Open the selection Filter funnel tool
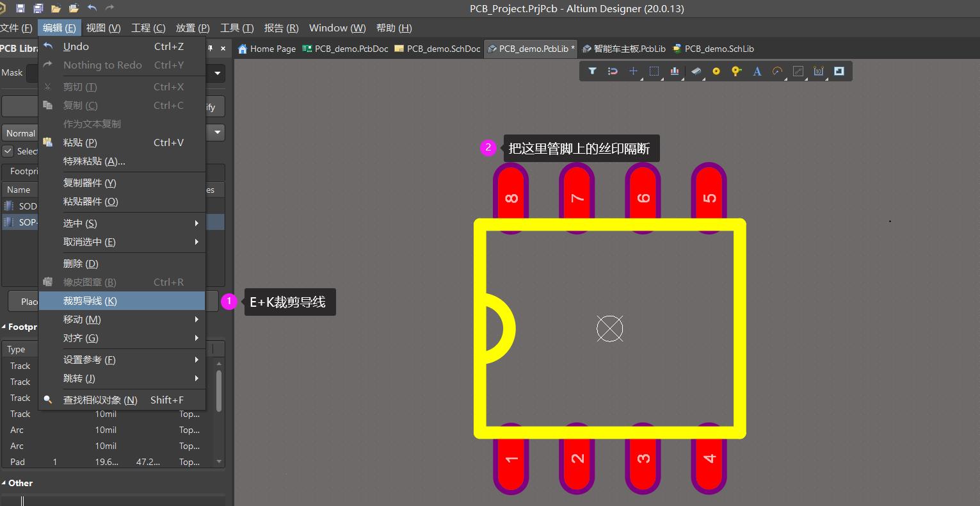Screen dimensions: 980x506 592,71
